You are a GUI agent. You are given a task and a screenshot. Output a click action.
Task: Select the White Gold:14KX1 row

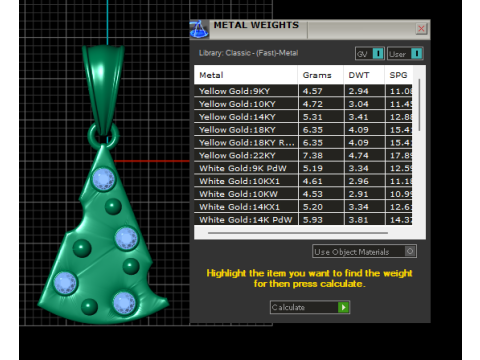point(303,207)
